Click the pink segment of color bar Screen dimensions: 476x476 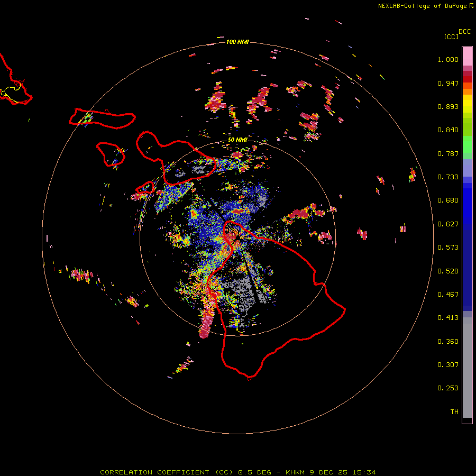coord(467,57)
